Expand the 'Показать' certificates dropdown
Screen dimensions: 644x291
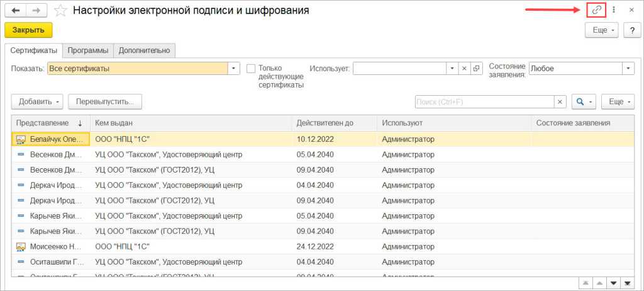(234, 69)
